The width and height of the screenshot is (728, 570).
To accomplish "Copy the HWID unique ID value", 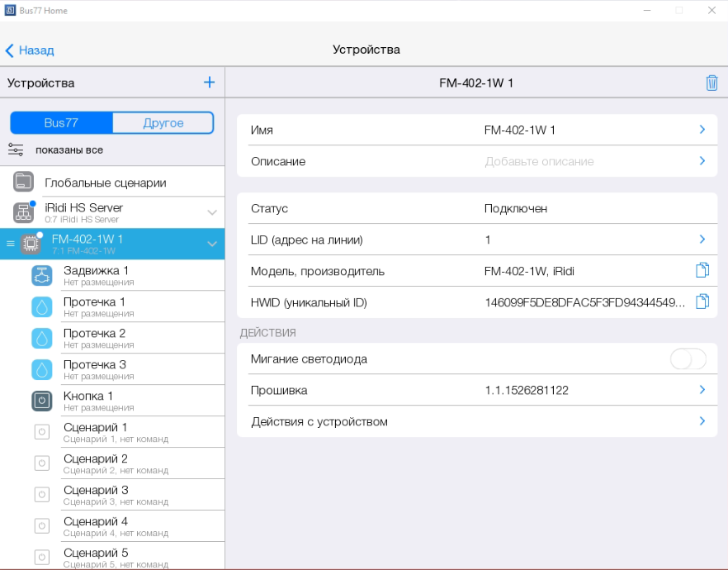I will 702,302.
